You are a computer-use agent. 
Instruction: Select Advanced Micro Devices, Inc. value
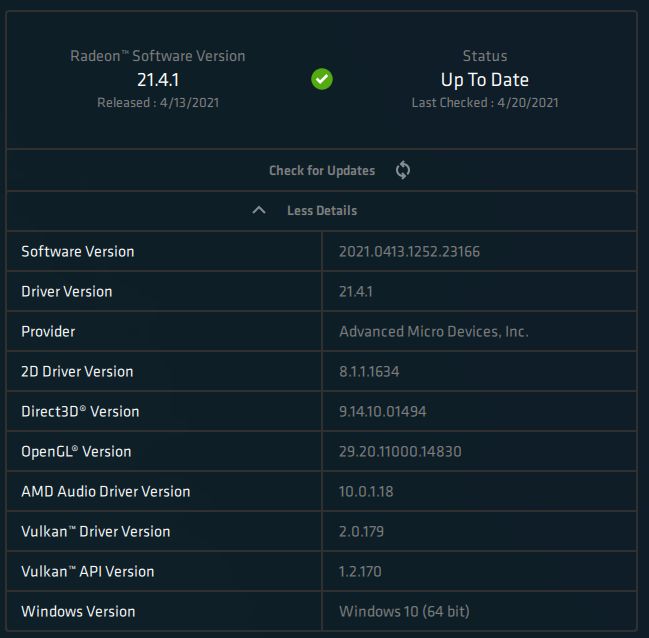coord(434,331)
